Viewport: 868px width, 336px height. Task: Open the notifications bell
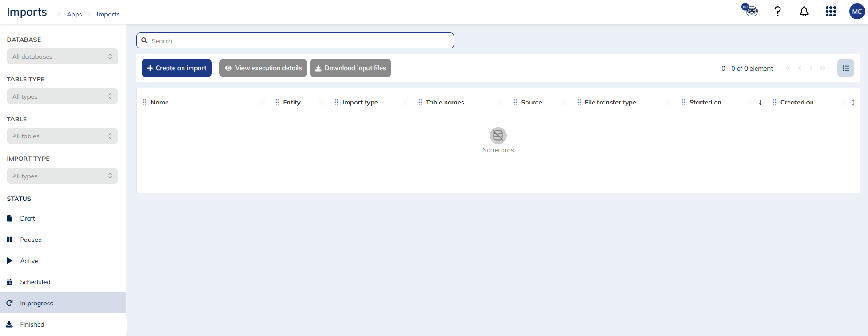(x=804, y=12)
